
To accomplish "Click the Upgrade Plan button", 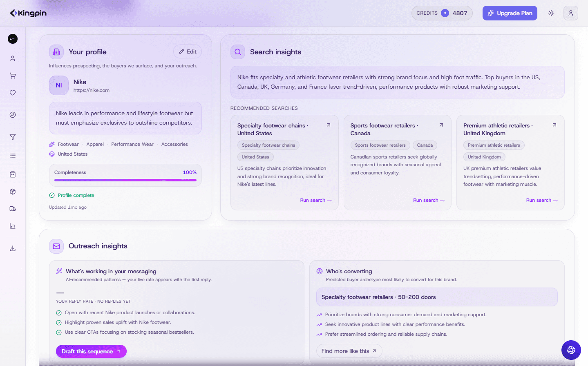I will pos(510,13).
